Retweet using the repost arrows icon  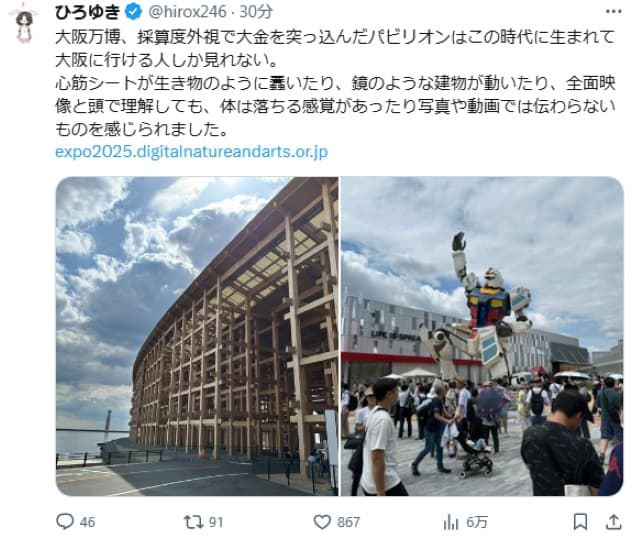coord(193,522)
